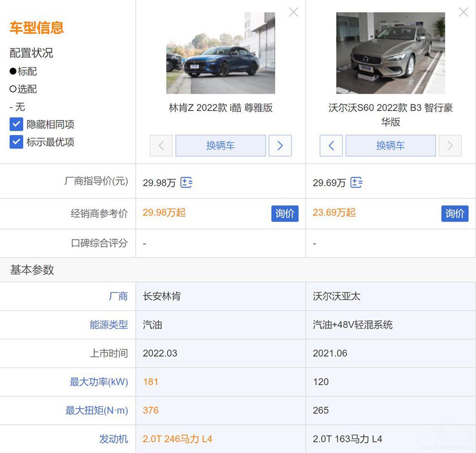Click the 询价 inquiry button for 林肯Z
This screenshot has height=453, width=476.
(285, 214)
